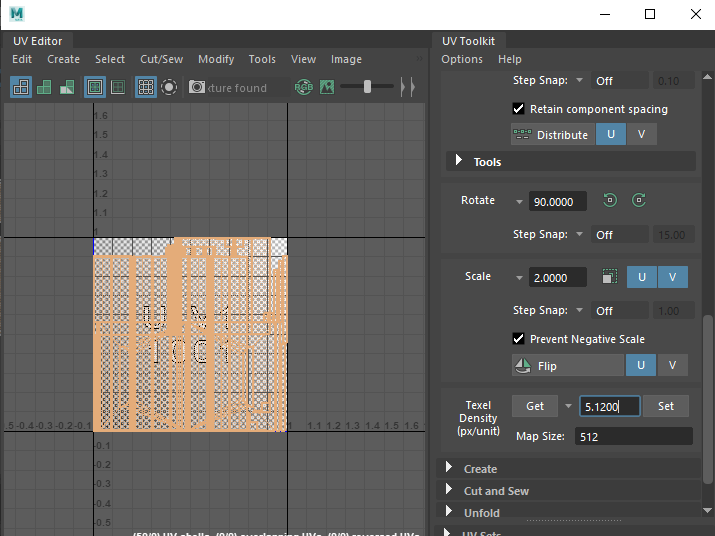The width and height of the screenshot is (715, 536).
Task: Click the Set texel density button
Action: (665, 406)
